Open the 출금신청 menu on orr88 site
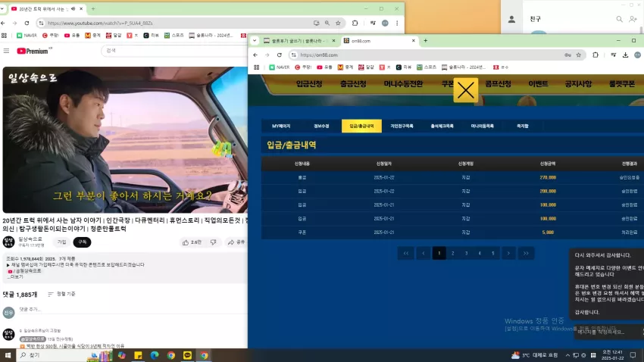644x362 pixels. tap(353, 84)
